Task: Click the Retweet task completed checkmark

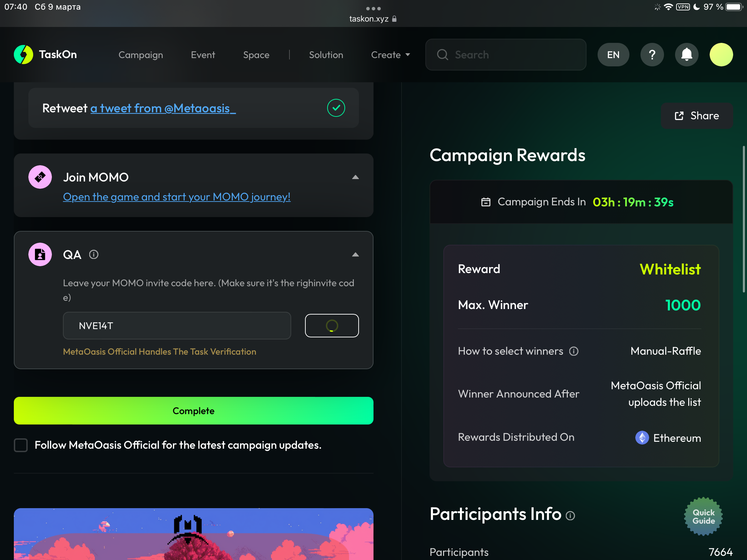Action: point(336,108)
